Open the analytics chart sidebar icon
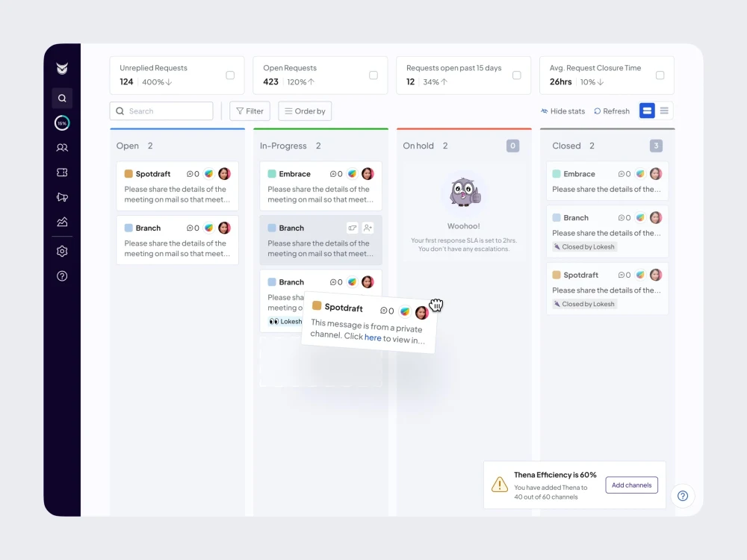Image resolution: width=747 pixels, height=560 pixels. pyautogui.click(x=62, y=222)
